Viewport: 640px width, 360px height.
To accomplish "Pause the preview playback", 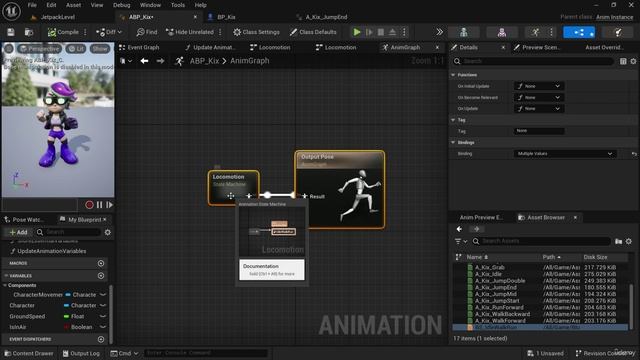I will [100, 205].
